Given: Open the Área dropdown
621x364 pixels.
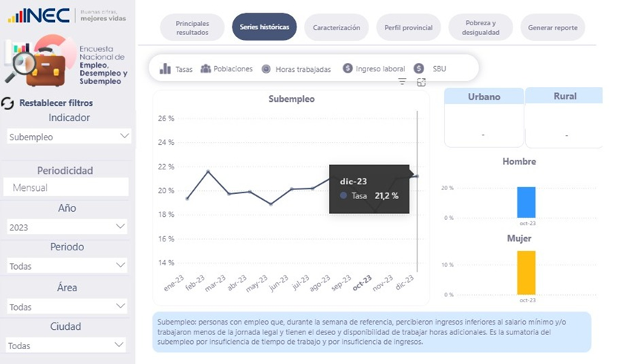Looking at the screenshot, I should (x=121, y=306).
